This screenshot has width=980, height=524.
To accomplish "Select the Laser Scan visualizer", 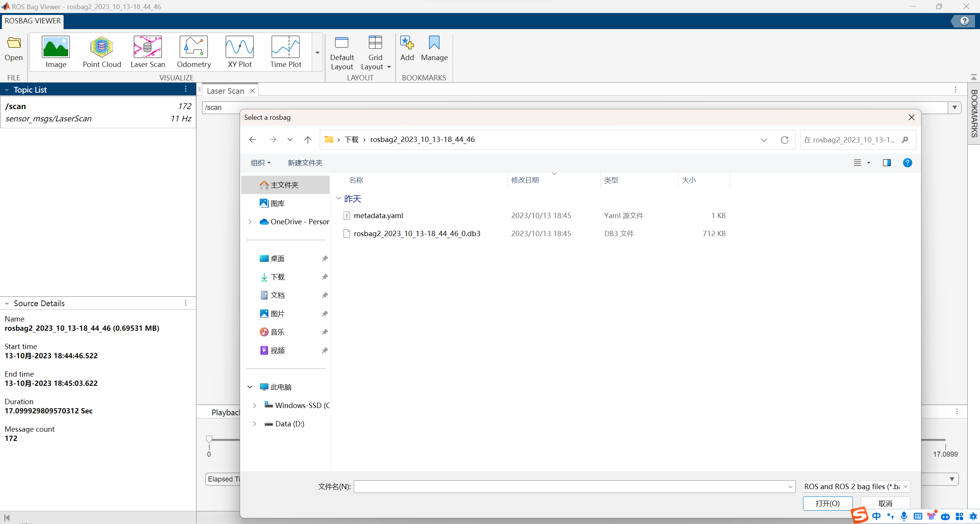I will coord(147,52).
